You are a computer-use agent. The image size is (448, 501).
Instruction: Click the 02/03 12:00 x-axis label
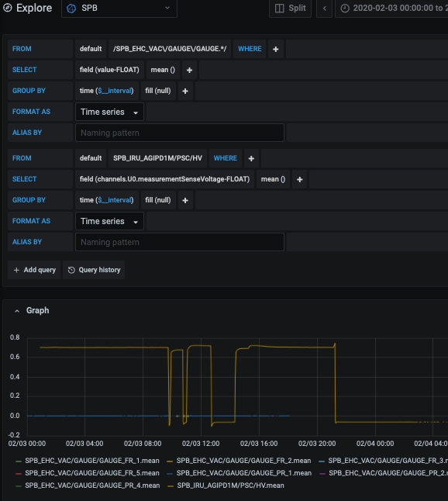click(x=201, y=444)
